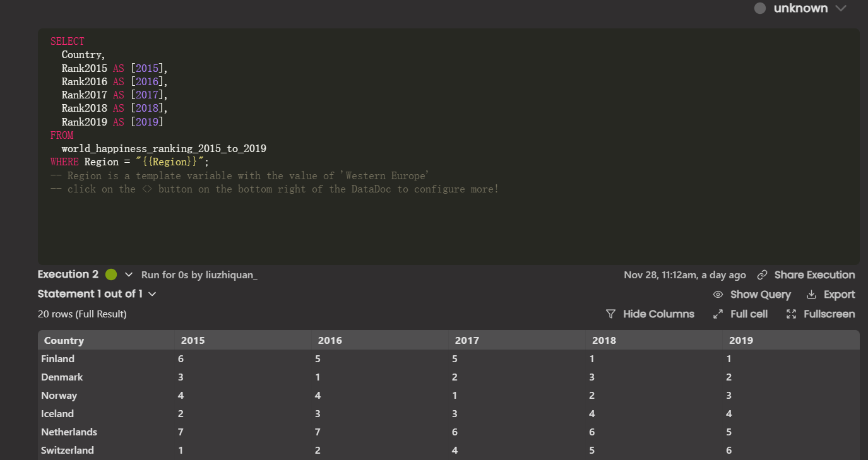Click the Hide Columns filter icon
Image resolution: width=868 pixels, height=460 pixels.
point(610,314)
